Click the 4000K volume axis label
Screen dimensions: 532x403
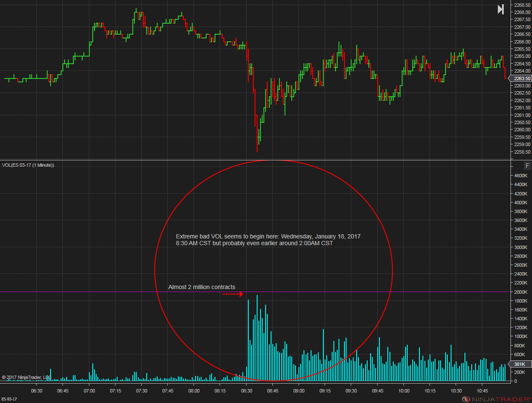tap(521, 203)
